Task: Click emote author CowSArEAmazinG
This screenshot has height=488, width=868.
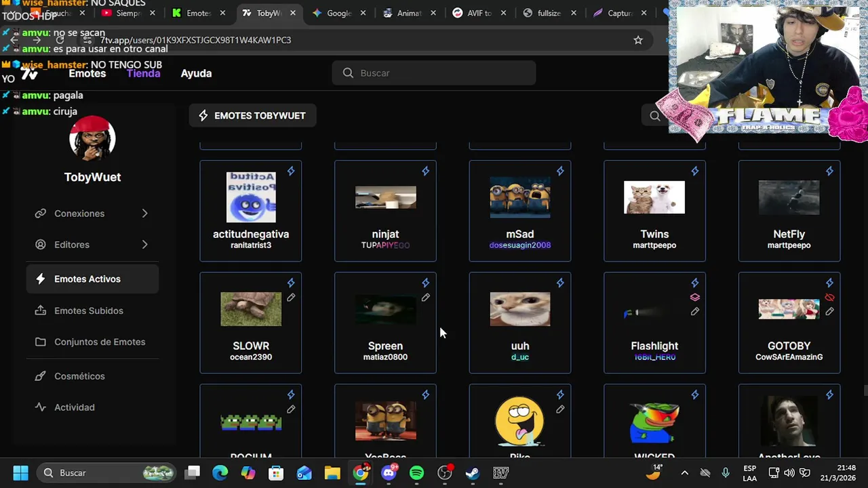Action: click(x=789, y=357)
